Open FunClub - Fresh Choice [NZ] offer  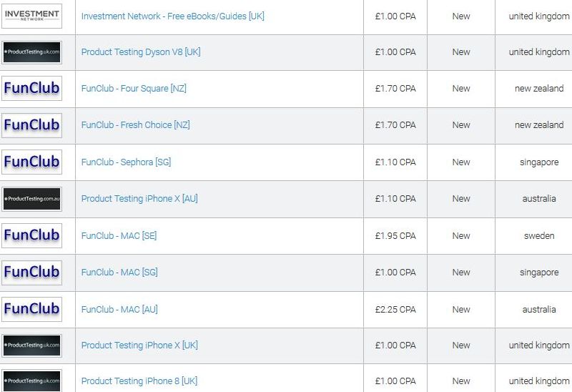[x=135, y=125]
